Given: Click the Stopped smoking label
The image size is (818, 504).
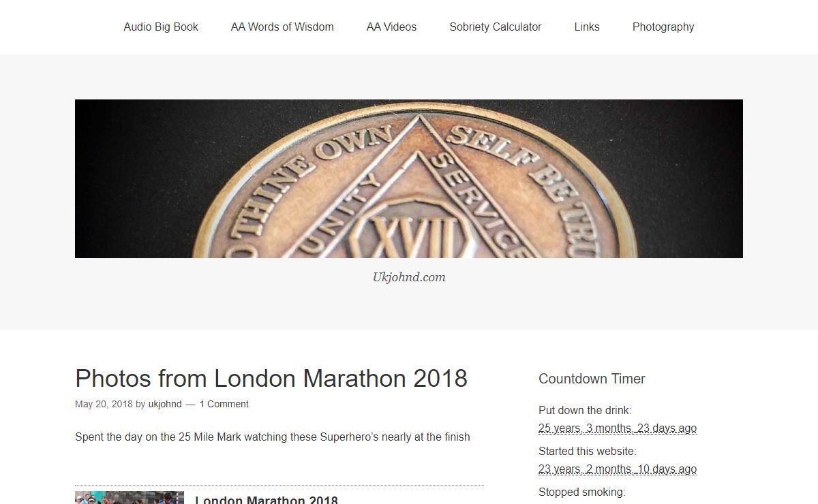Looking at the screenshot, I should pos(582,492).
